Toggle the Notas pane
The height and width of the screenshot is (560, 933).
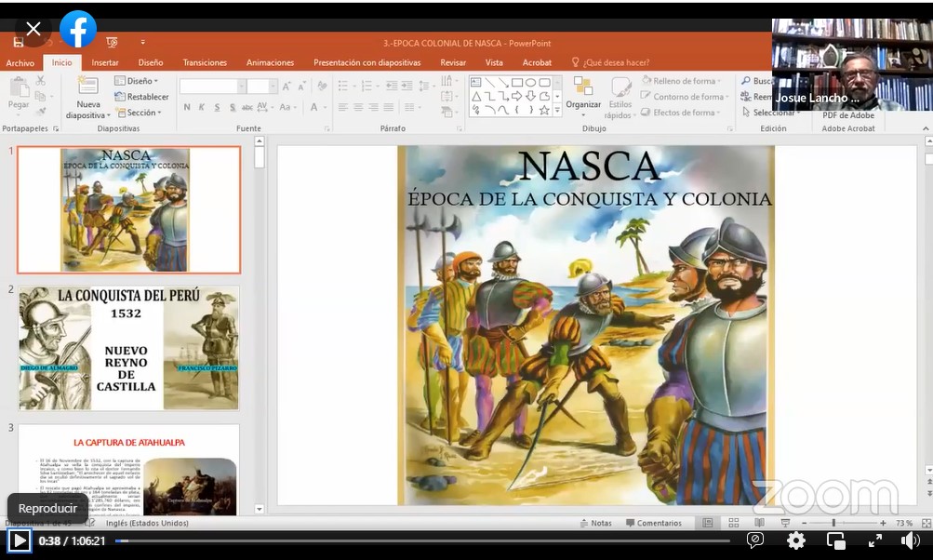tap(595, 523)
